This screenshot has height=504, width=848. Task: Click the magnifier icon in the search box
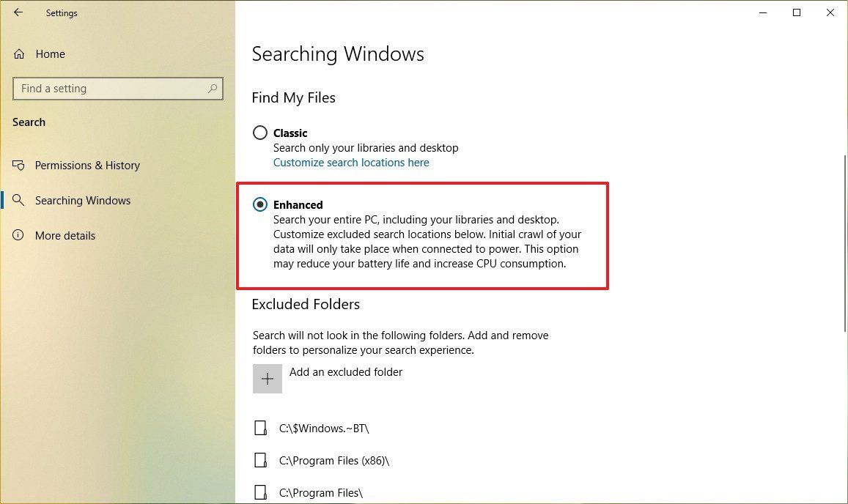coord(213,88)
